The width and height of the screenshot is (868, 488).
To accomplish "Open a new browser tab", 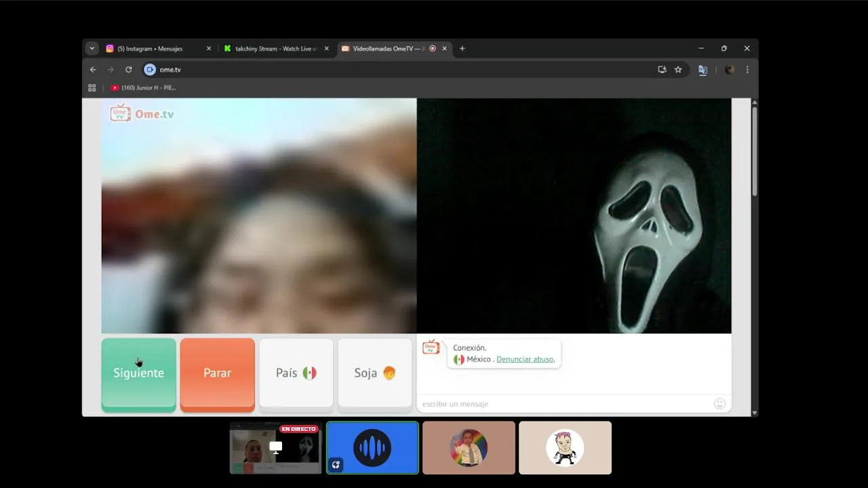I will click(x=462, y=49).
